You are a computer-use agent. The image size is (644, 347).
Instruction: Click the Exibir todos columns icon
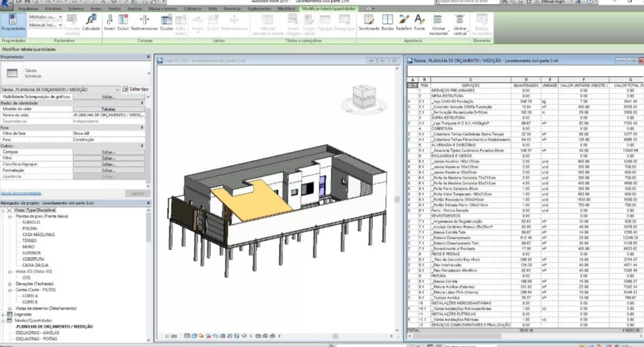pyautogui.click(x=181, y=23)
